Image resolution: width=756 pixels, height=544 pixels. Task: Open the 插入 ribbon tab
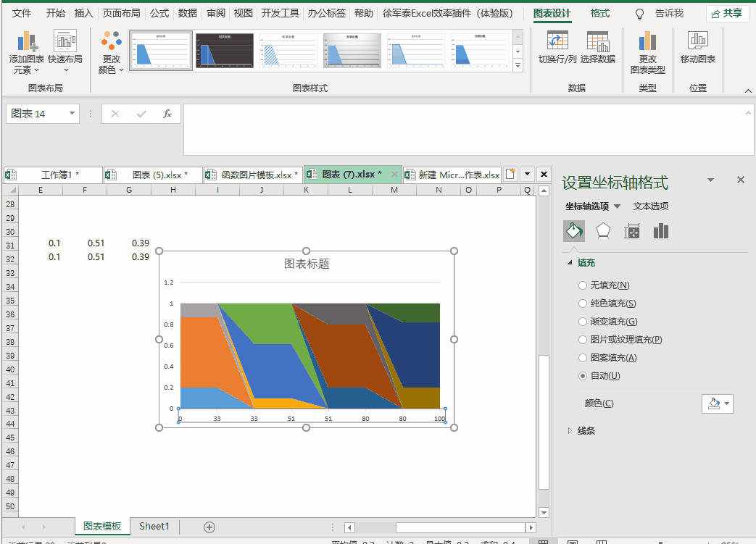(x=83, y=14)
